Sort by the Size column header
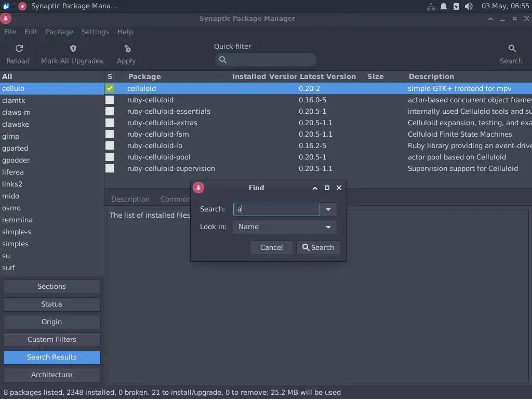 (x=376, y=77)
